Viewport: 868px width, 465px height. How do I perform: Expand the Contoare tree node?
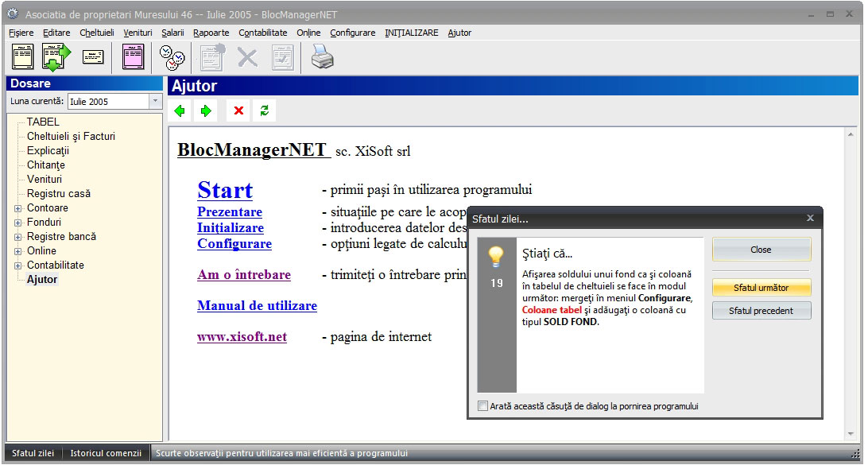[17, 208]
